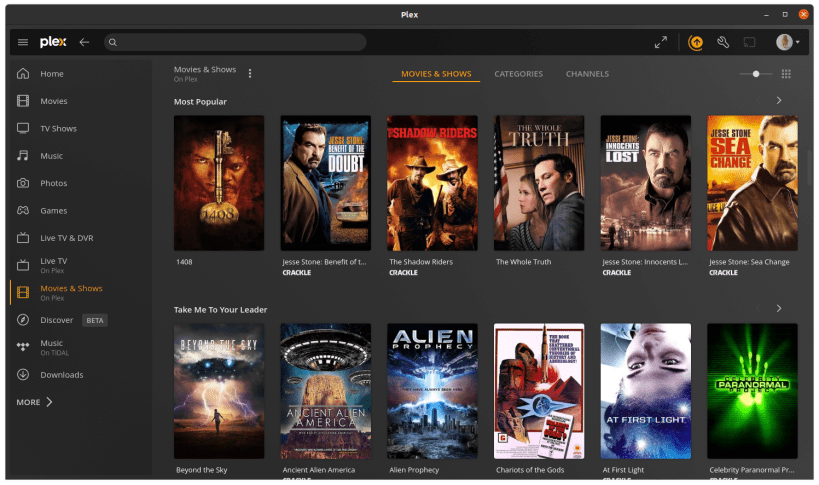
Task: Open Movies & Shows three-dot options menu
Action: (x=250, y=74)
